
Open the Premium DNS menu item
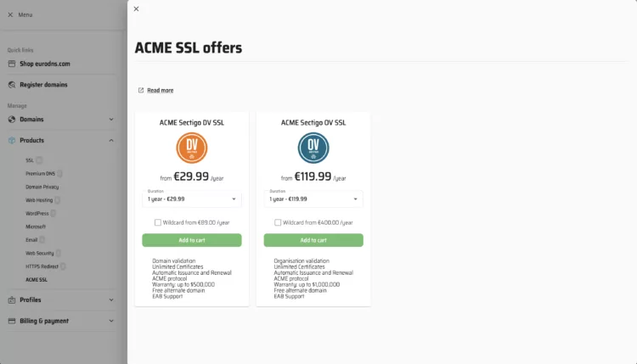click(x=40, y=173)
